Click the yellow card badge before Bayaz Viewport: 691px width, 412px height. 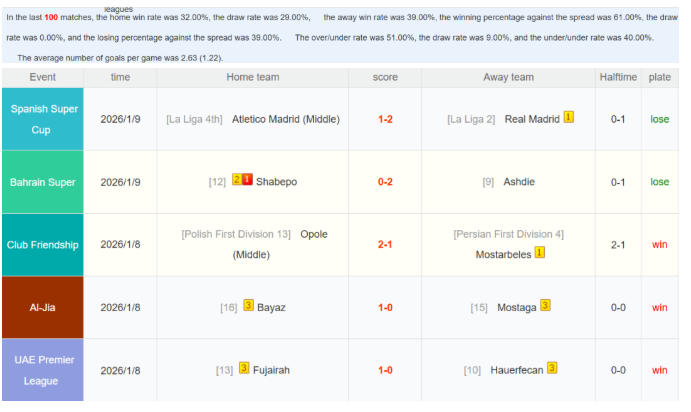click(248, 306)
